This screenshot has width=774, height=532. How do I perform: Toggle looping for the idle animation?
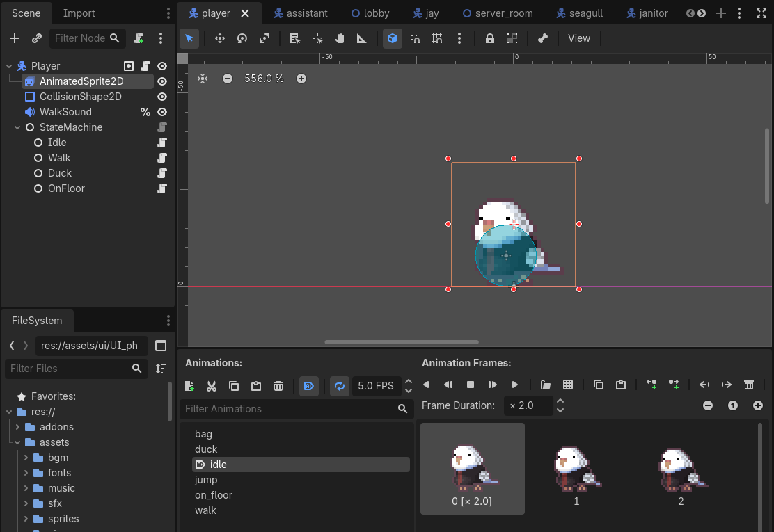coord(340,386)
